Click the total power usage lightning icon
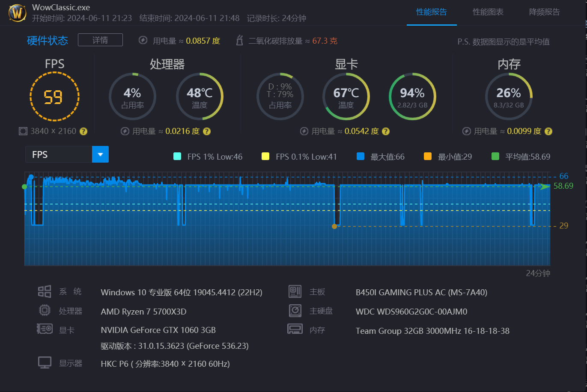 click(x=143, y=41)
